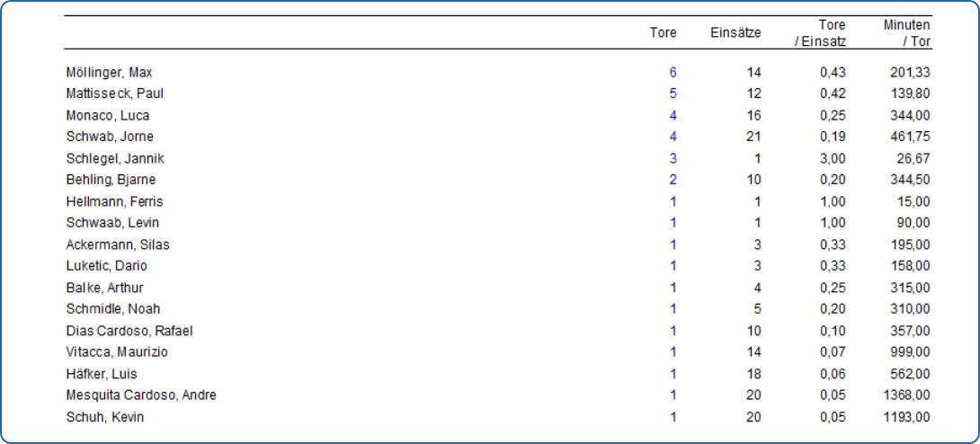Click the 16 Einsätze value for Monaco

click(x=754, y=116)
